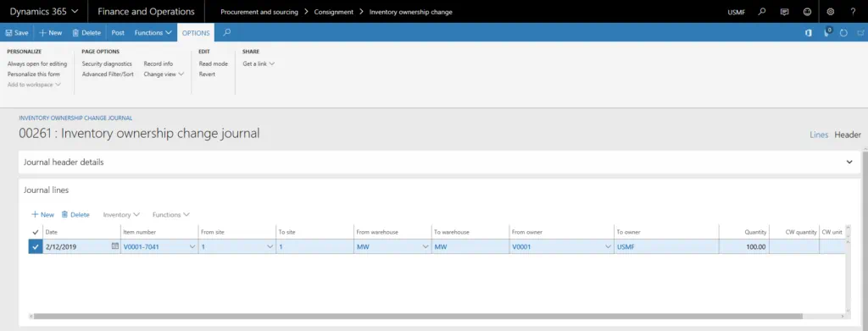Click the search magnifier in top bar
Viewport: 868px width, 331px height.
tap(762, 11)
